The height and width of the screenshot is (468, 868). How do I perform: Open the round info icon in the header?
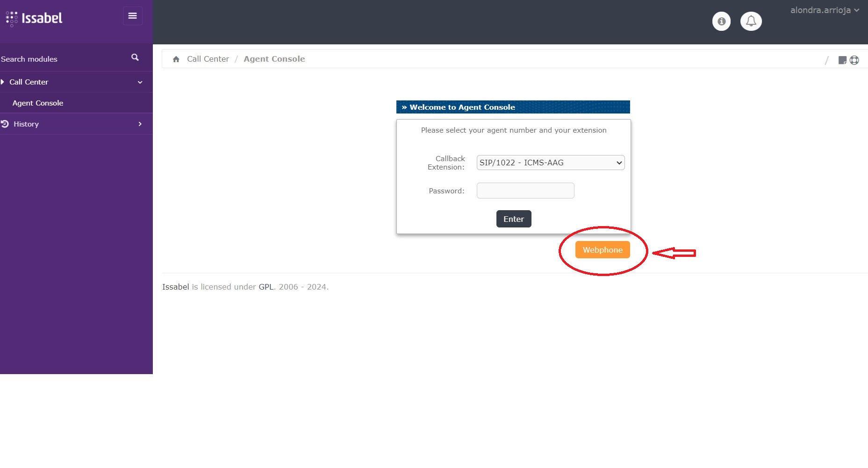pos(721,21)
